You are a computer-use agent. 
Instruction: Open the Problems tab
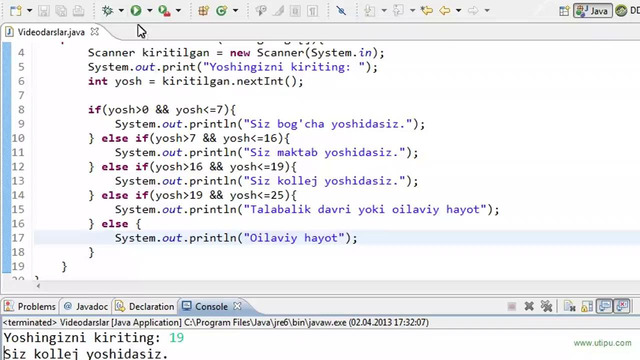31,307
